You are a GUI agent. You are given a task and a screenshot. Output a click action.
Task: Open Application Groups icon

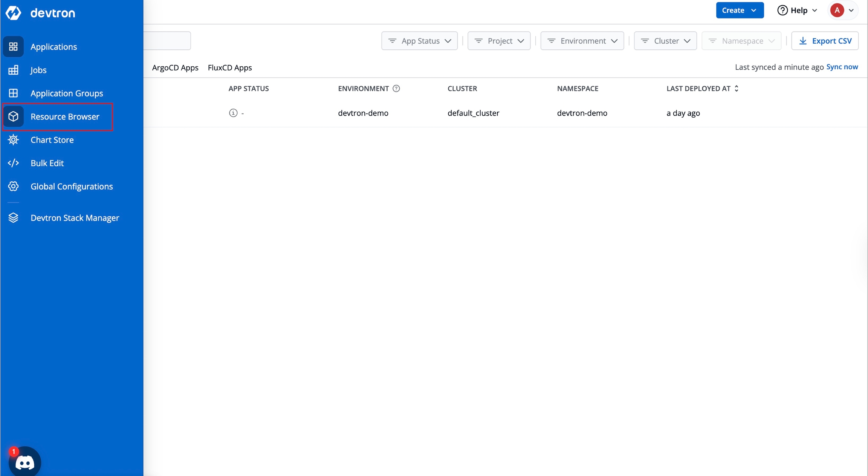tap(14, 93)
